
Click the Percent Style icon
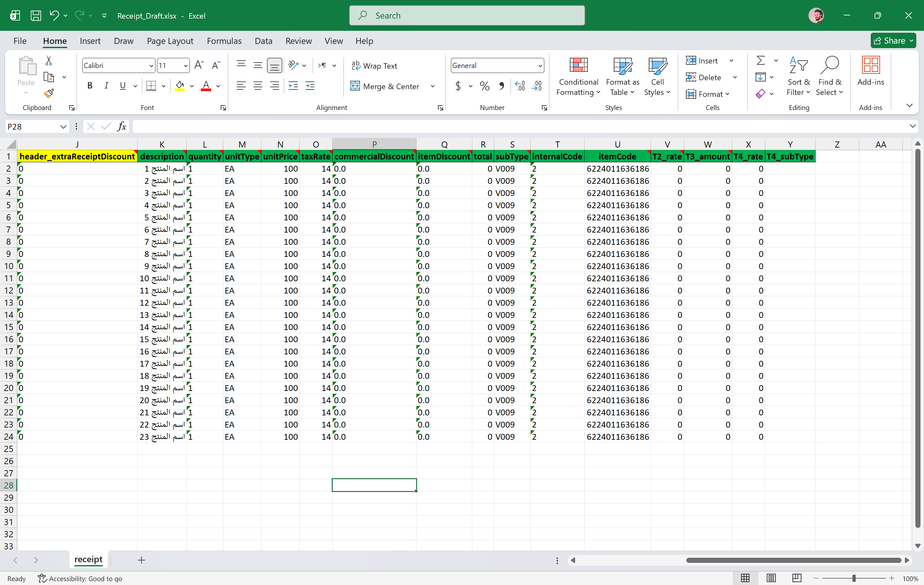click(484, 86)
